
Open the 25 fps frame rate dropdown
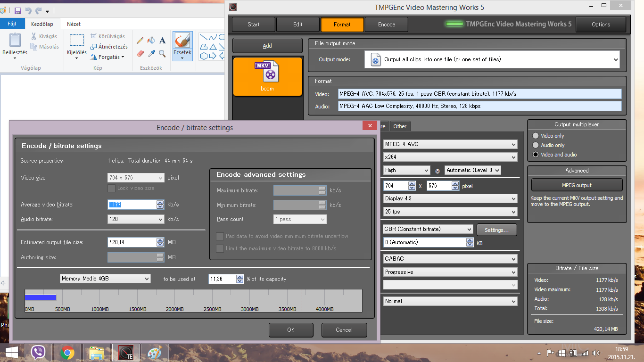pyautogui.click(x=450, y=212)
